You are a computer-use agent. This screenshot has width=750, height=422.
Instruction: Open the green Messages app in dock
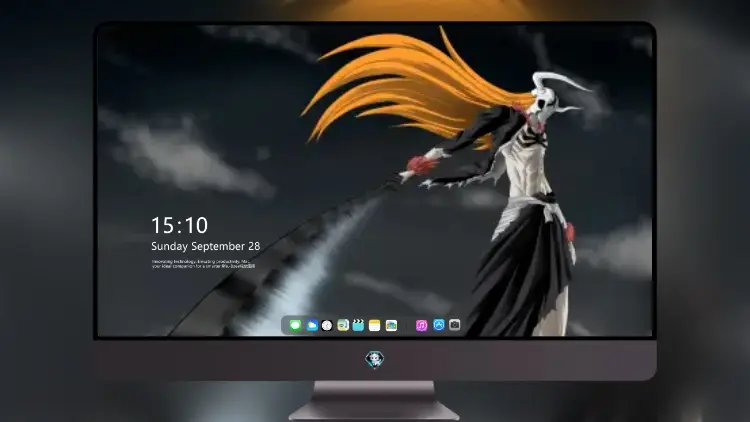[x=295, y=325]
